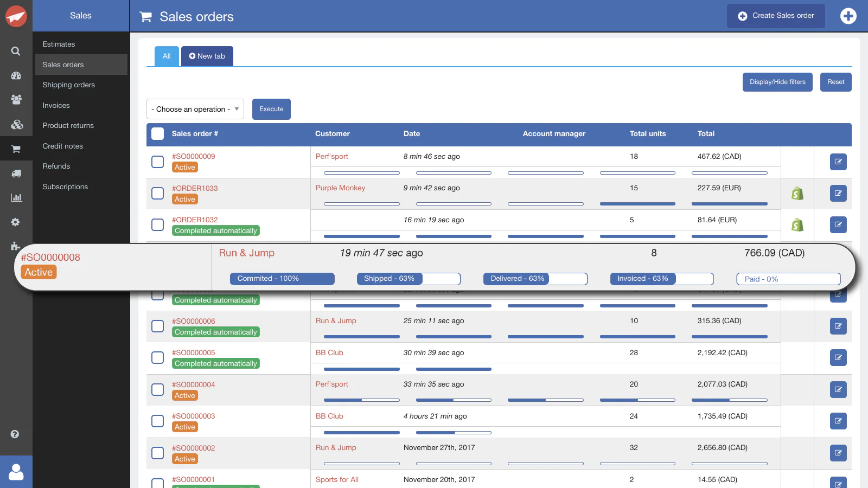Switch to the All tab

point(167,56)
